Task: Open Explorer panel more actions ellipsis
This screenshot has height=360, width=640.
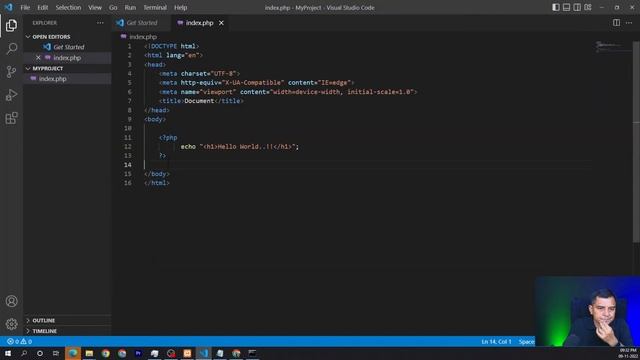Action: point(100,23)
